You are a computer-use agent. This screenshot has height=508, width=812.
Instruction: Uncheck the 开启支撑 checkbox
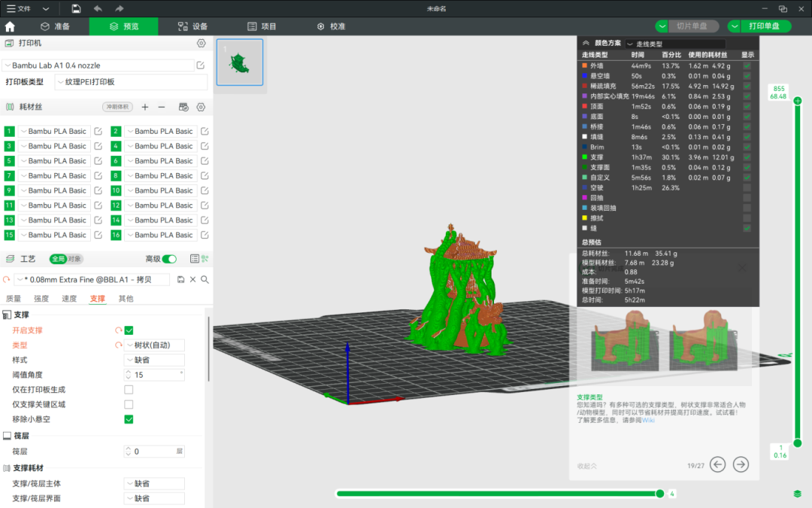click(x=129, y=330)
